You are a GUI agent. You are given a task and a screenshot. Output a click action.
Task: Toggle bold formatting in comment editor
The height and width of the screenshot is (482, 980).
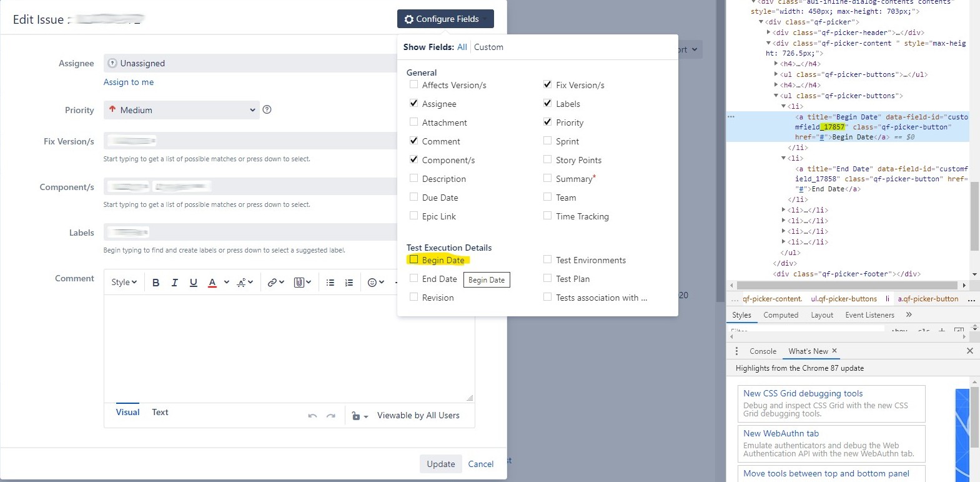[x=156, y=283]
